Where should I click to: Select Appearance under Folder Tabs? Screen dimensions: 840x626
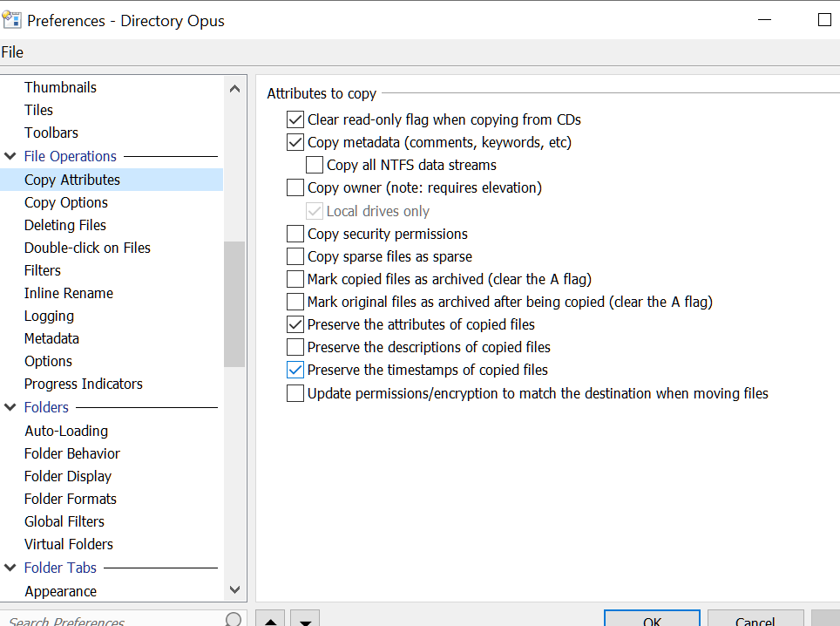(60, 591)
